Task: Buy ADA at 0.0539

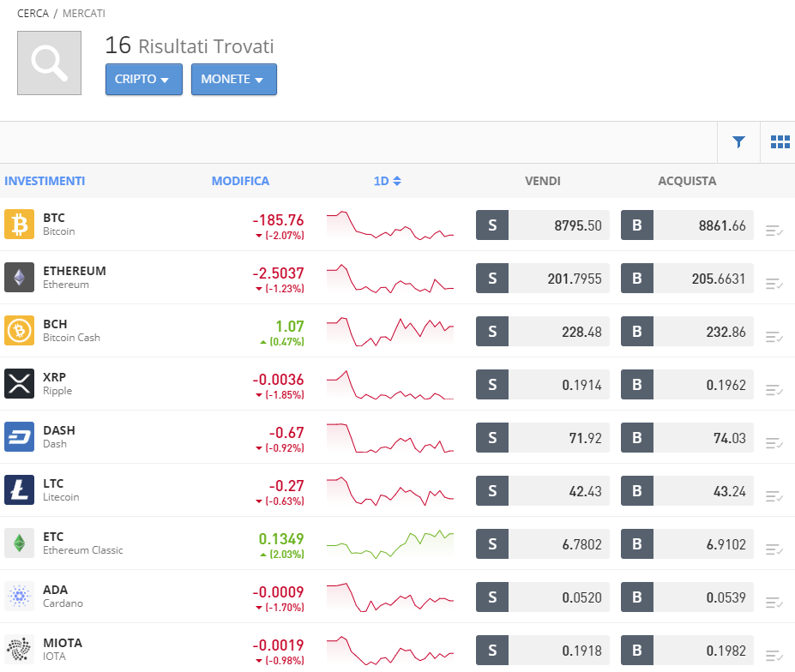Action: (x=687, y=597)
